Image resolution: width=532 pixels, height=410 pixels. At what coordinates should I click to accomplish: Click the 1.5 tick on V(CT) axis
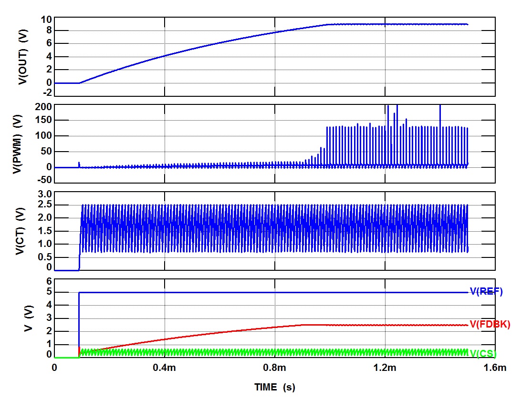(x=44, y=231)
